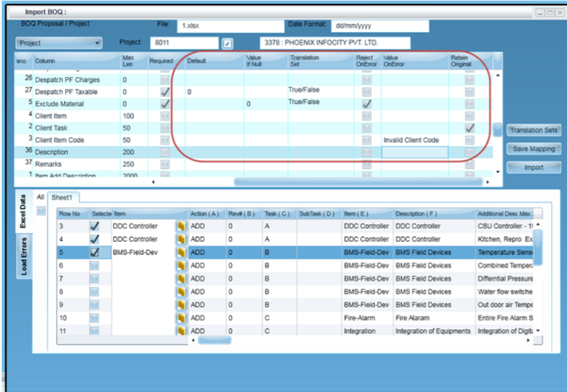
Task: Click mapping grid's right scroll arrow
Action: (487, 182)
